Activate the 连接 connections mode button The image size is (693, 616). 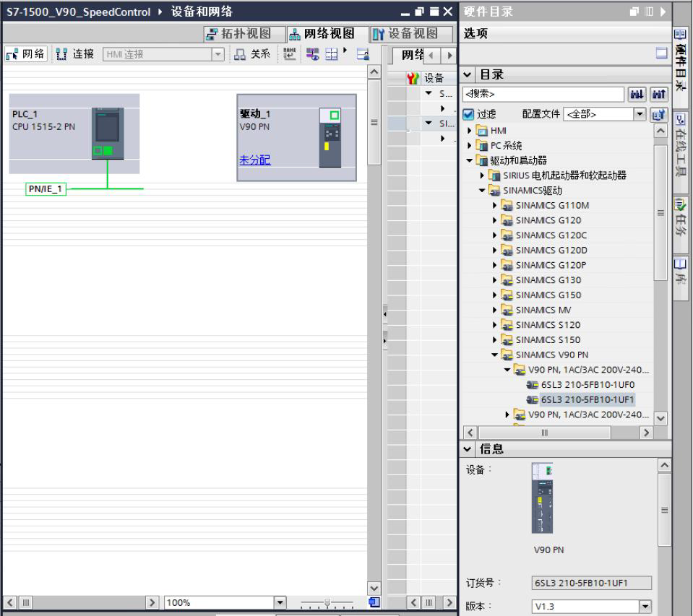74,54
